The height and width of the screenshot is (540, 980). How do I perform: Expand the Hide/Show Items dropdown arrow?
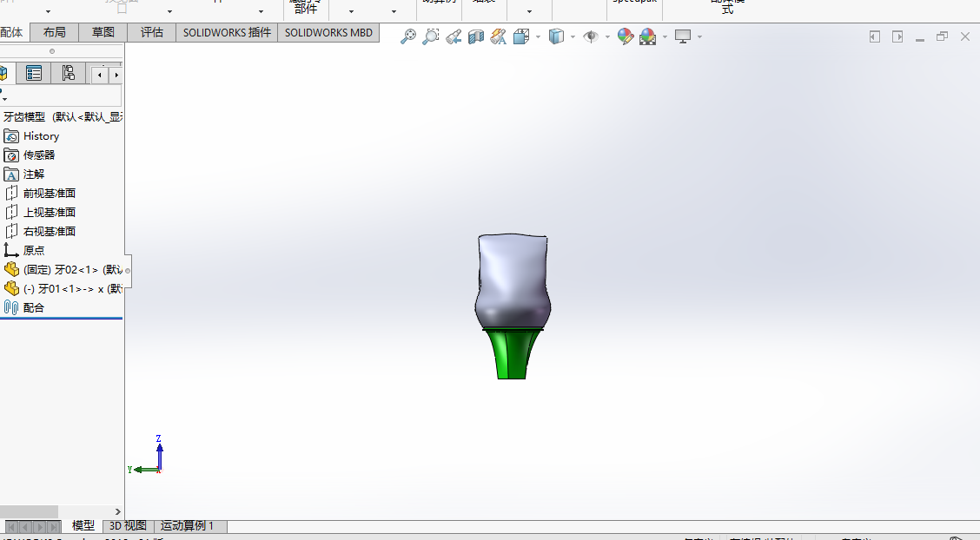pyautogui.click(x=607, y=36)
